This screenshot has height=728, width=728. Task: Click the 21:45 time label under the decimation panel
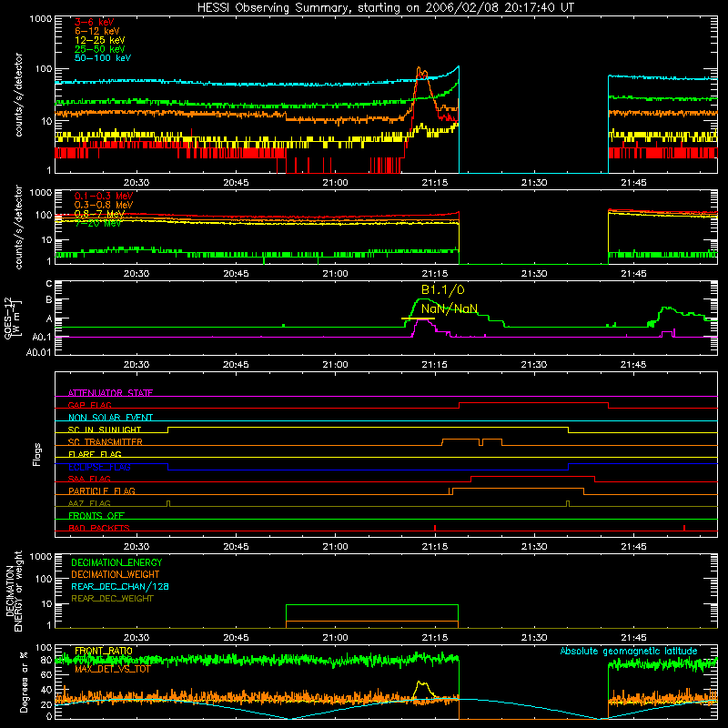(633, 638)
